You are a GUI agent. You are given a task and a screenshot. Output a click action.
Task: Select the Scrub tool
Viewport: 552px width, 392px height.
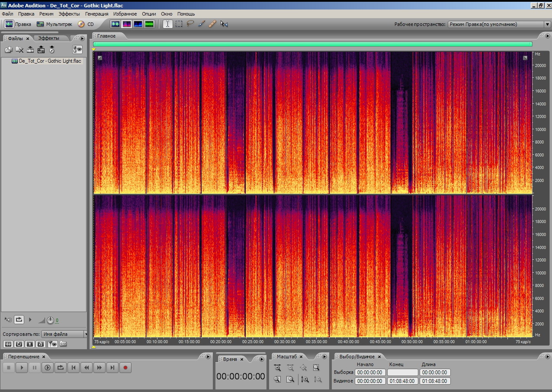[224, 24]
